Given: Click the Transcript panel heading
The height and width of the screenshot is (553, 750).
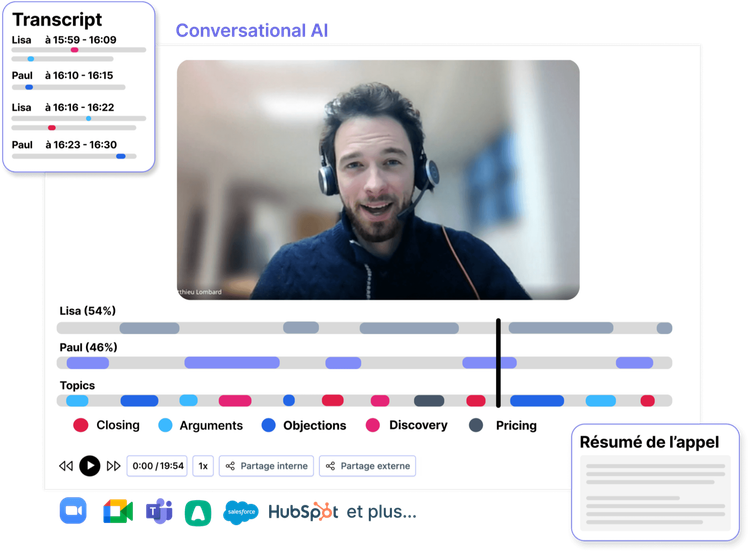Looking at the screenshot, I should pyautogui.click(x=57, y=19).
